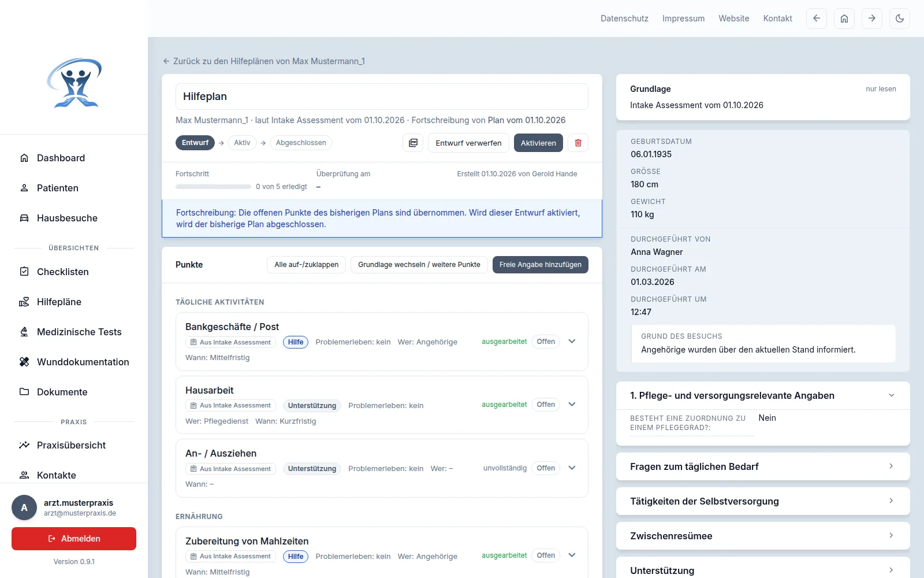The height and width of the screenshot is (578, 924).
Task: Click the red Abmelden button
Action: click(74, 539)
